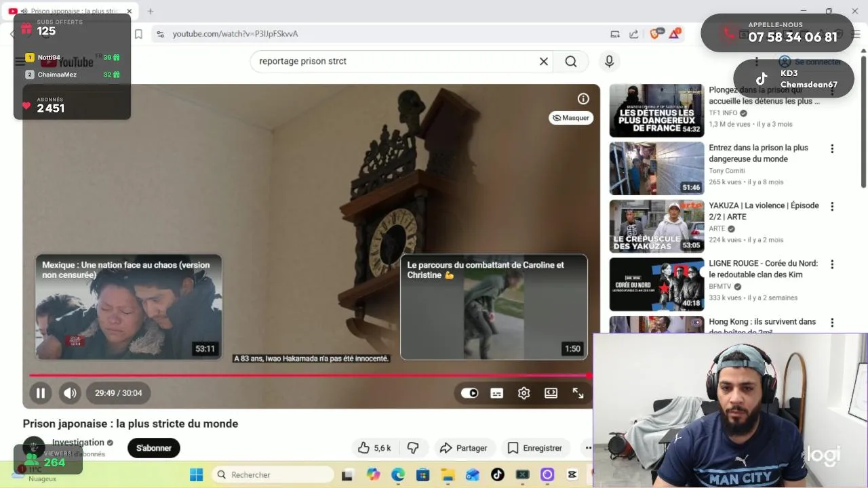
Task: Click the S'abonner subscribe button
Action: 154,448
